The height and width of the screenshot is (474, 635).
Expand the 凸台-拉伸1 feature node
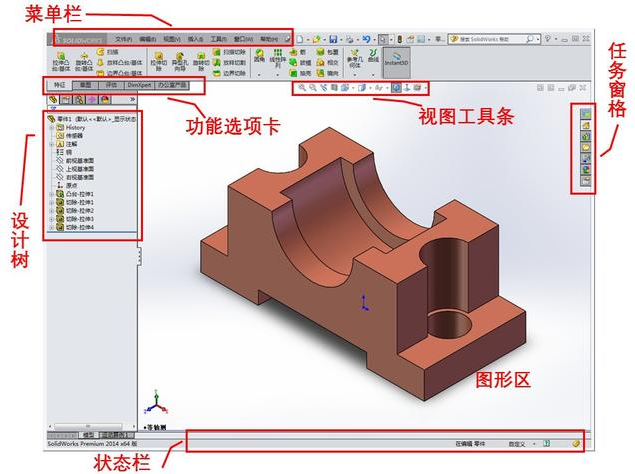51,194
